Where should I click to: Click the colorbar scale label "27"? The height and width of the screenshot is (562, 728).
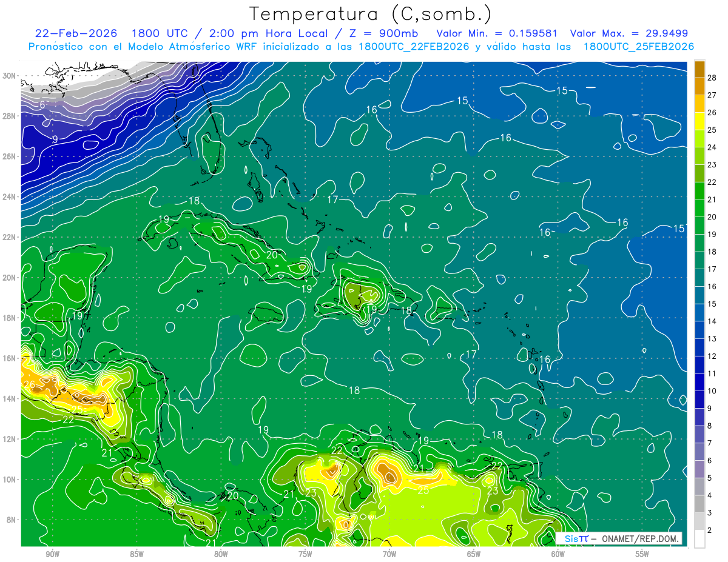tap(712, 95)
